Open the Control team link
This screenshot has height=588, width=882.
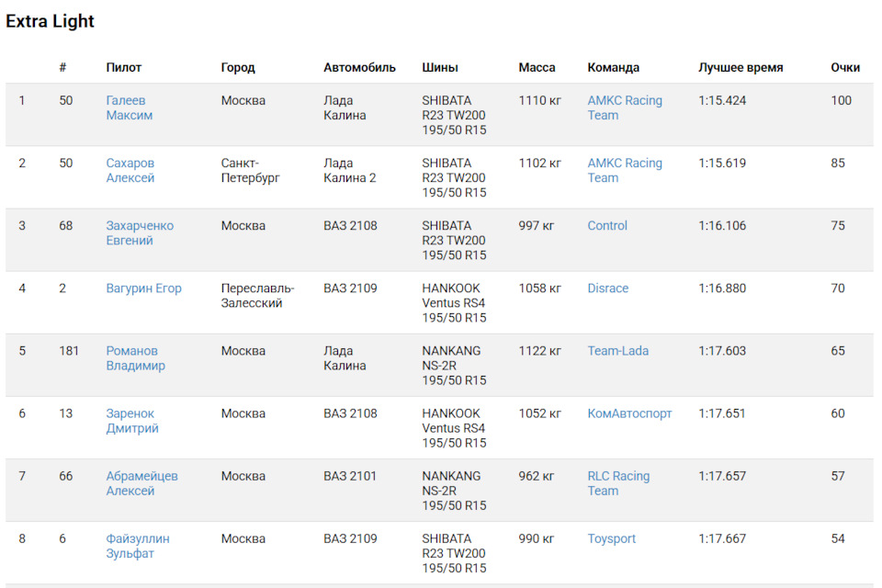tap(607, 226)
